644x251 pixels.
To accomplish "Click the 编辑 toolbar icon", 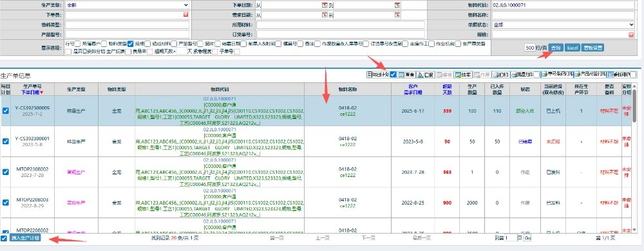I will click(x=439, y=75).
